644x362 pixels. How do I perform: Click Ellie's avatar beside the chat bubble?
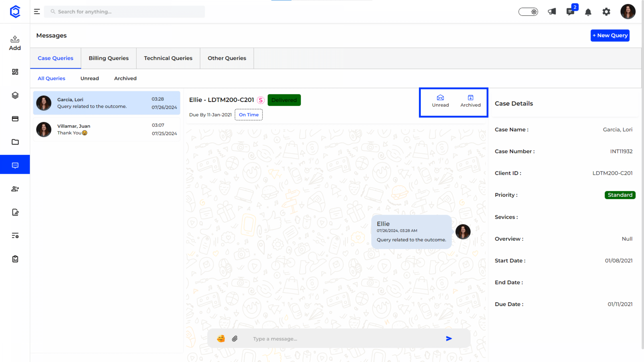(463, 232)
